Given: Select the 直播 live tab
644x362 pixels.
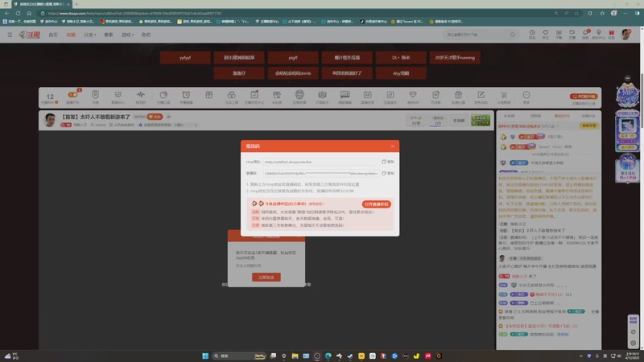Looking at the screenshot, I should pos(71,35).
